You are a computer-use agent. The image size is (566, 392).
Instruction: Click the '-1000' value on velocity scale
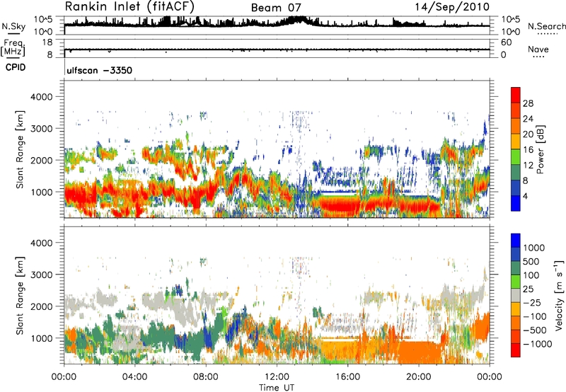coord(537,344)
